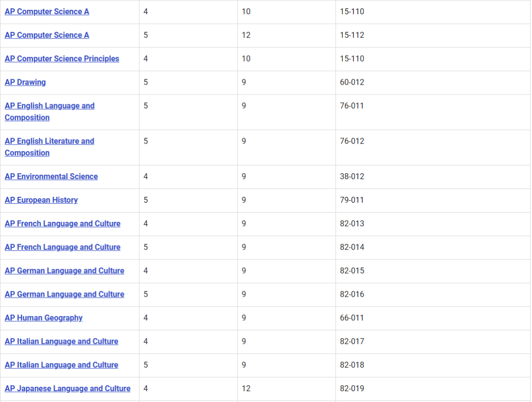
Task: Select the 82-019 course code cell
Action: pos(352,389)
